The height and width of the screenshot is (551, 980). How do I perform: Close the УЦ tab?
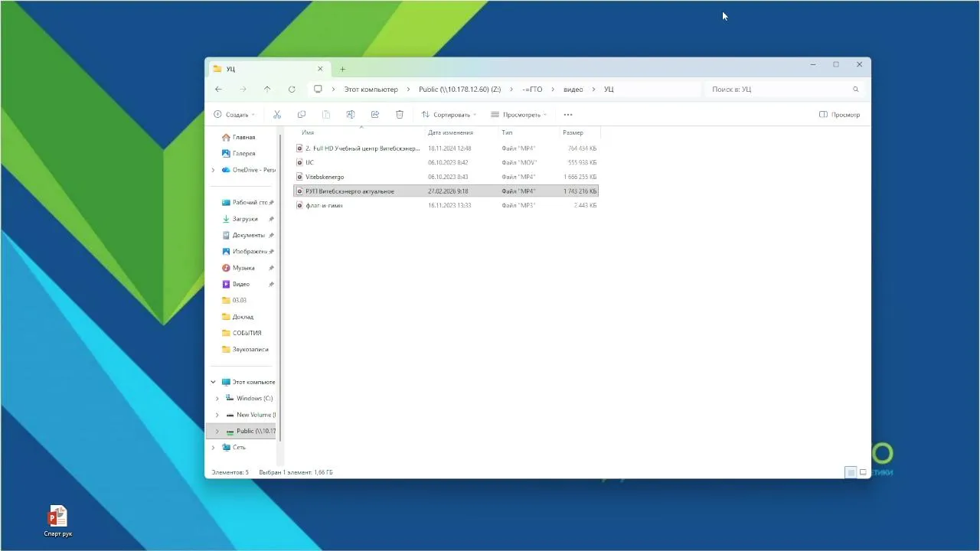pyautogui.click(x=320, y=69)
